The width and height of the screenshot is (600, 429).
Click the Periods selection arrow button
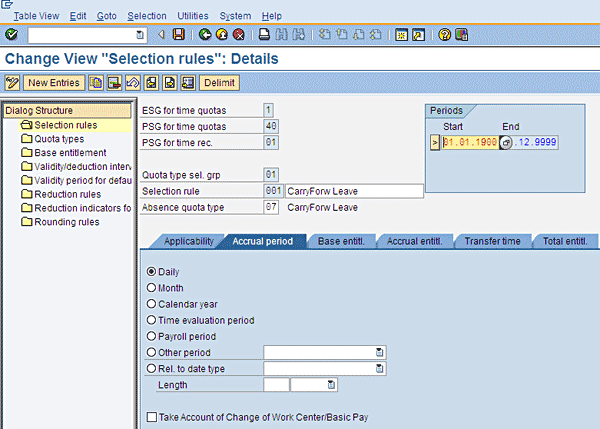click(435, 143)
